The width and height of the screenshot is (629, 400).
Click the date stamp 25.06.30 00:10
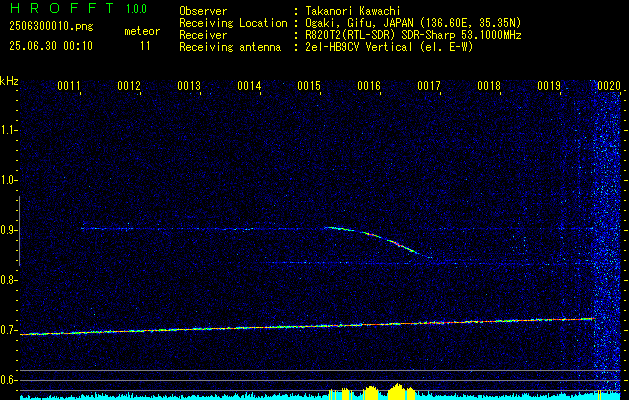click(x=51, y=46)
